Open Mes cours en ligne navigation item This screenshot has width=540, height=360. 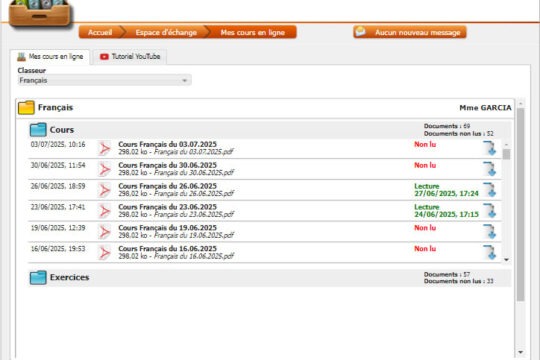pyautogui.click(x=252, y=32)
